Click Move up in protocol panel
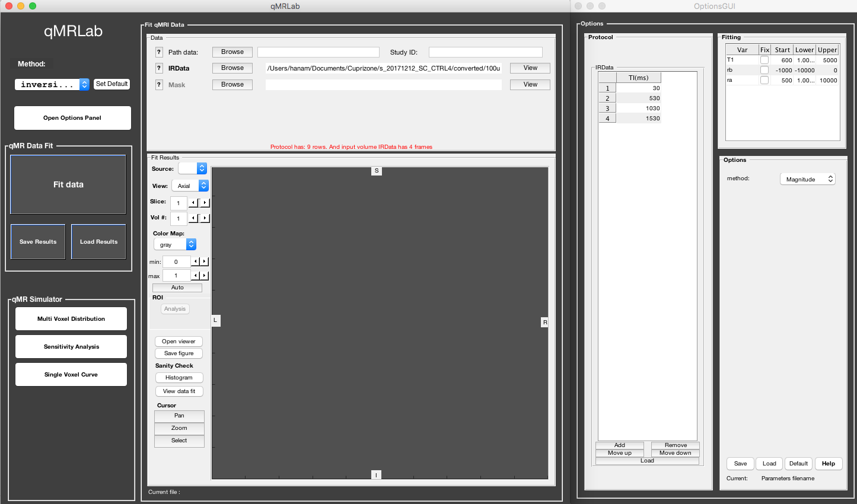The width and height of the screenshot is (857, 504). 619,453
